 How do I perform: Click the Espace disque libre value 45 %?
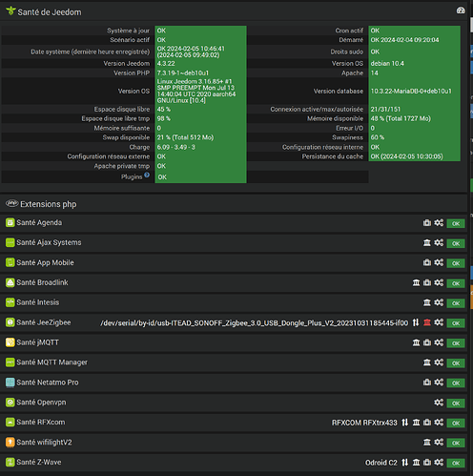(x=164, y=109)
